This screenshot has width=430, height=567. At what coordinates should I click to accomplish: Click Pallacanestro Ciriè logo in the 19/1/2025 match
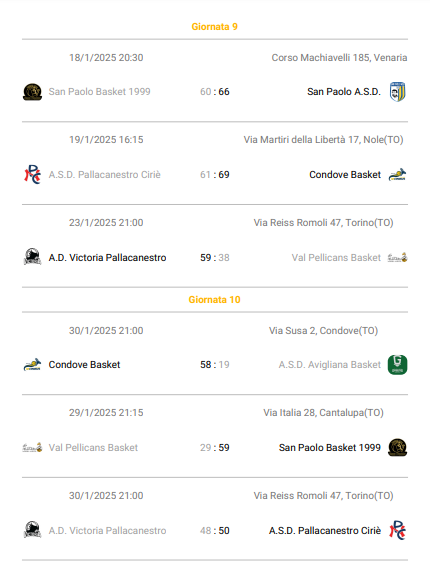click(x=32, y=175)
